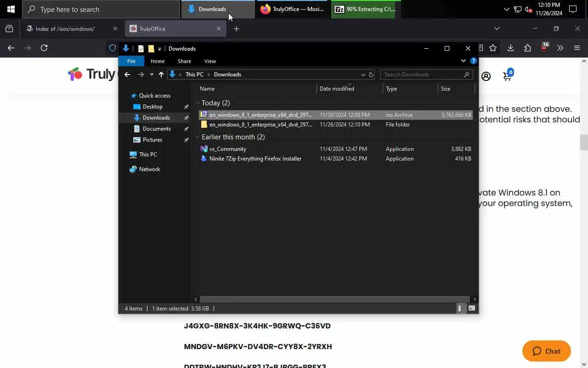Open the View ribbon tab
Image resolution: width=588 pixels, height=368 pixels.
210,61
